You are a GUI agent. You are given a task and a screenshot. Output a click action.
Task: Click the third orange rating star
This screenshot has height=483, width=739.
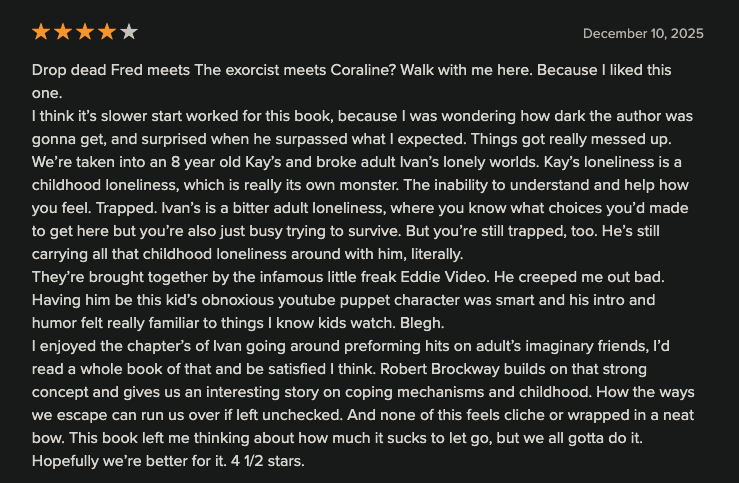click(85, 32)
